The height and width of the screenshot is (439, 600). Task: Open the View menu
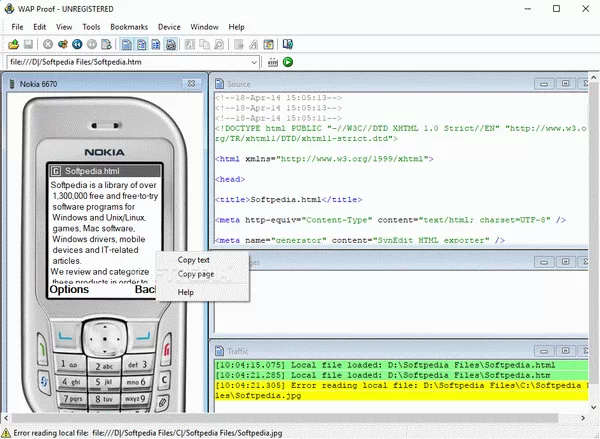click(64, 27)
